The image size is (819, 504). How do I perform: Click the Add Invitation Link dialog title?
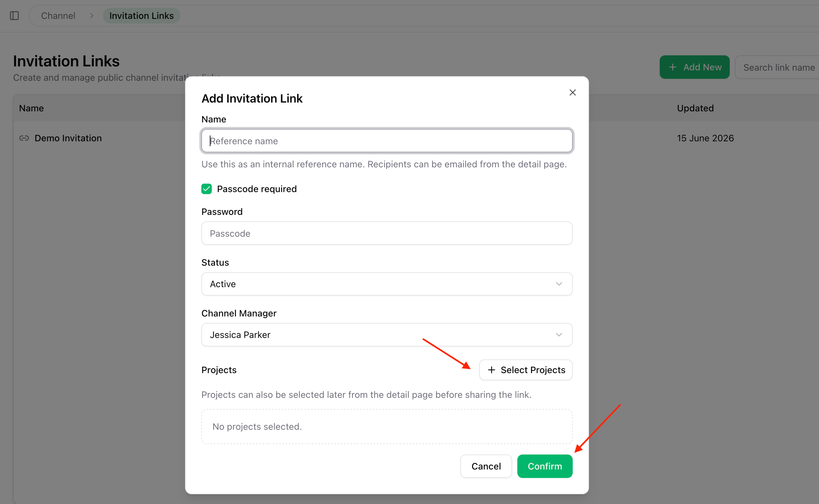coord(252,98)
